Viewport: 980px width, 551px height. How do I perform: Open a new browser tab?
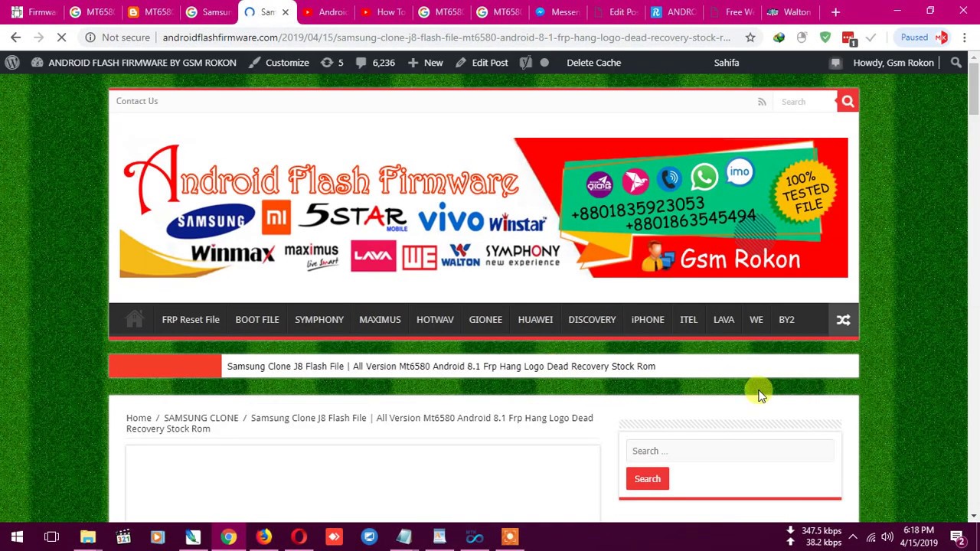pyautogui.click(x=835, y=12)
